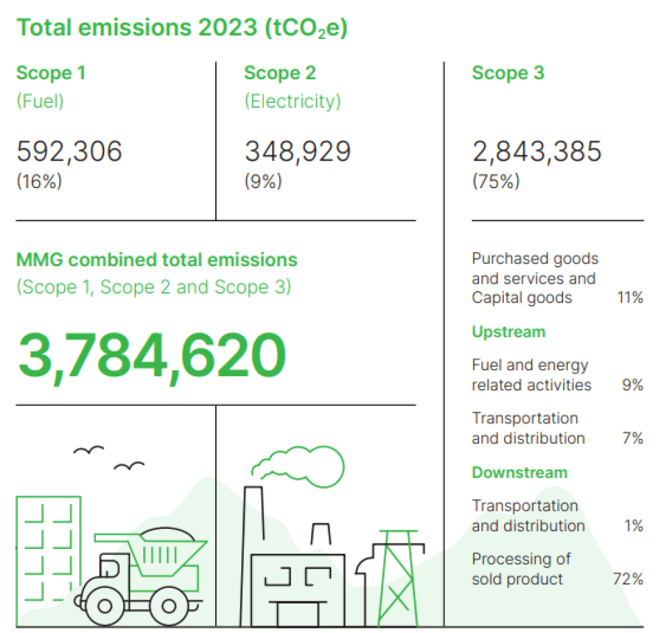Click the Total emissions 2023 title
This screenshot has height=633, width=672.
point(181,28)
